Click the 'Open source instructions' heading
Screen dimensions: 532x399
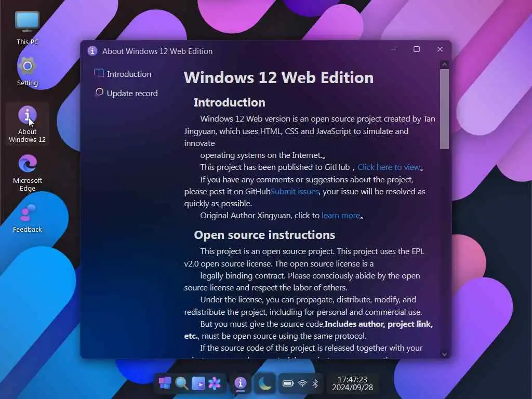[x=264, y=235]
